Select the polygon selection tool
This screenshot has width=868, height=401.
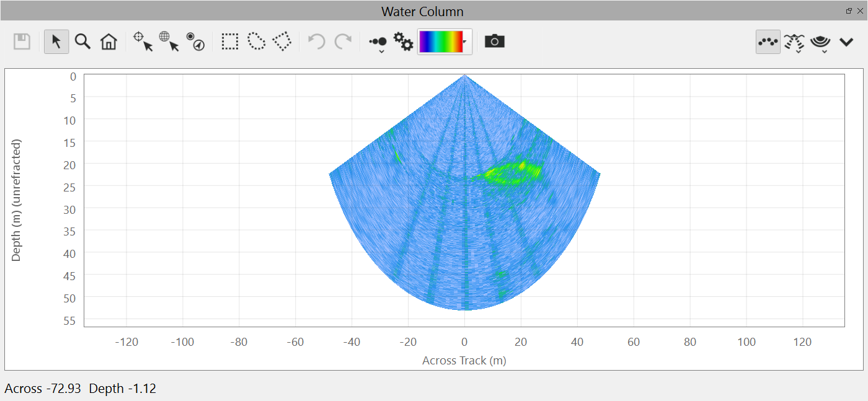282,42
